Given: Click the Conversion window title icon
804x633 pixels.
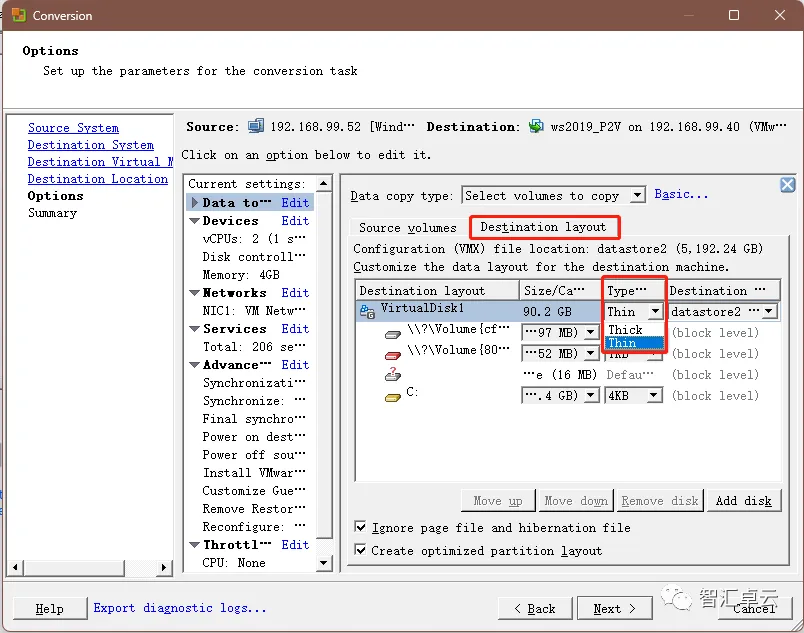Looking at the screenshot, I should click(x=19, y=15).
